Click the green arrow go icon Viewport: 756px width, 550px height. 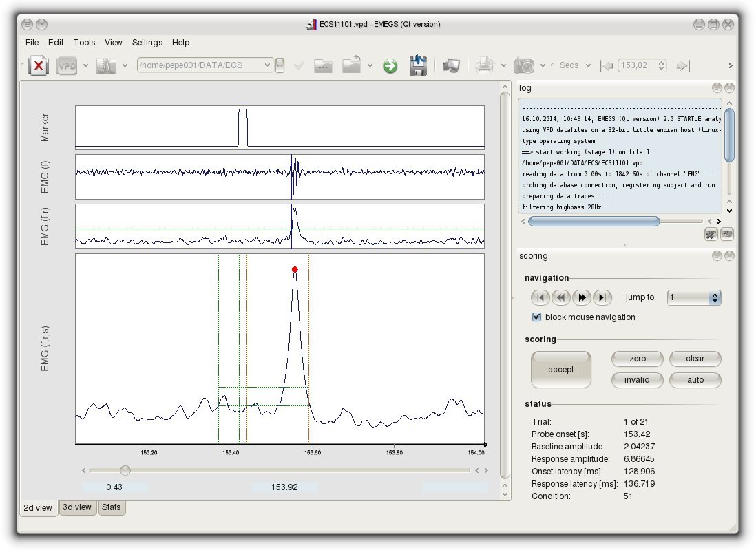point(390,66)
